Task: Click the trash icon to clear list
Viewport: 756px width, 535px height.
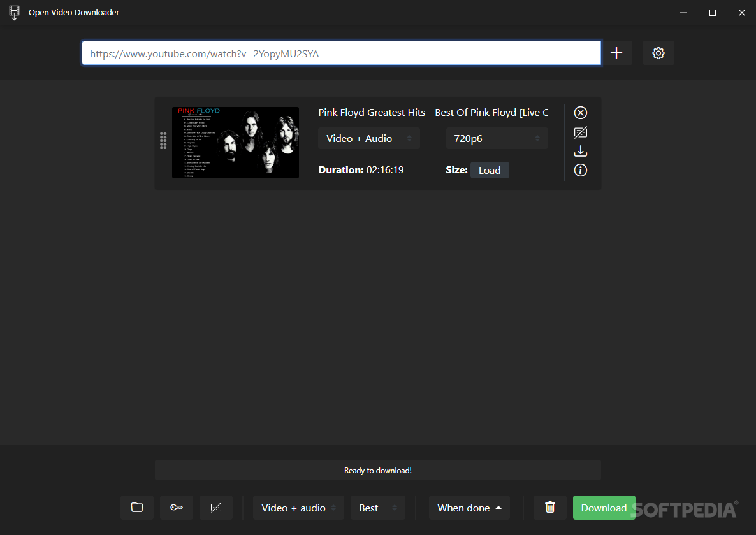Action: pyautogui.click(x=549, y=508)
